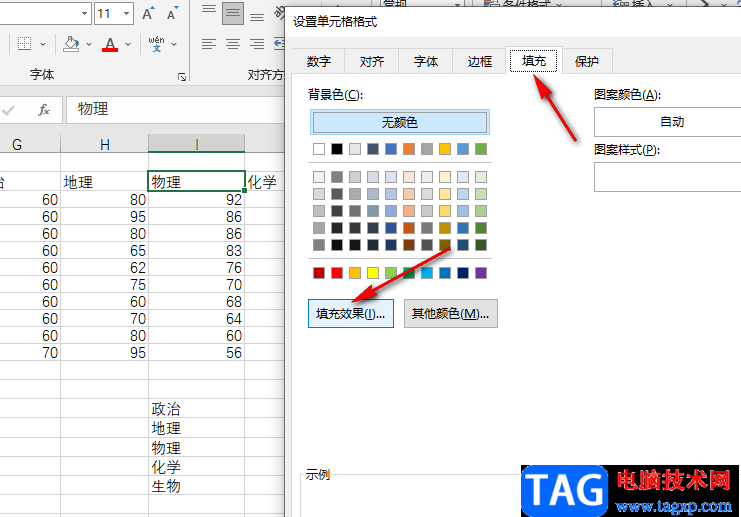Select the 政治 cell in column I
Screen dimensions: 741x517
[197, 409]
